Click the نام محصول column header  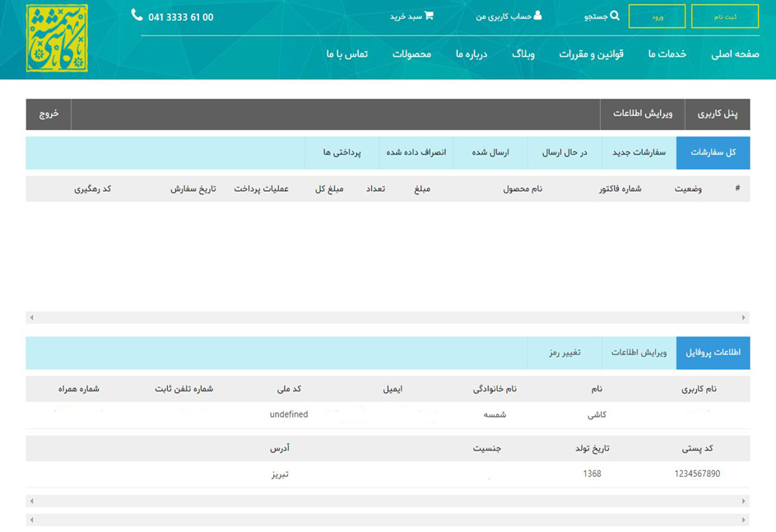[523, 189]
